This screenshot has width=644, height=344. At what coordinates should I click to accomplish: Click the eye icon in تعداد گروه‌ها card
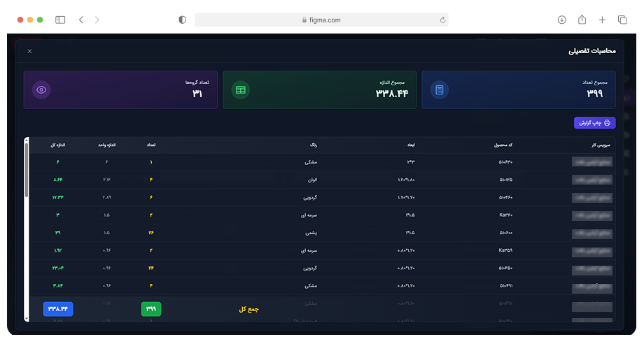(41, 89)
